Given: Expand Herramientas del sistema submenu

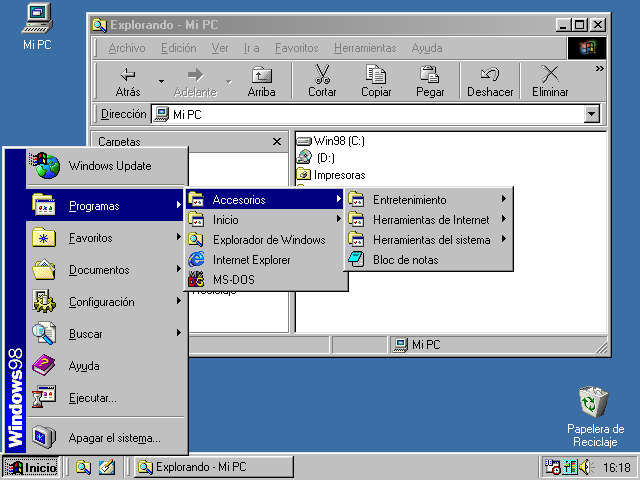Looking at the screenshot, I should coord(429,240).
